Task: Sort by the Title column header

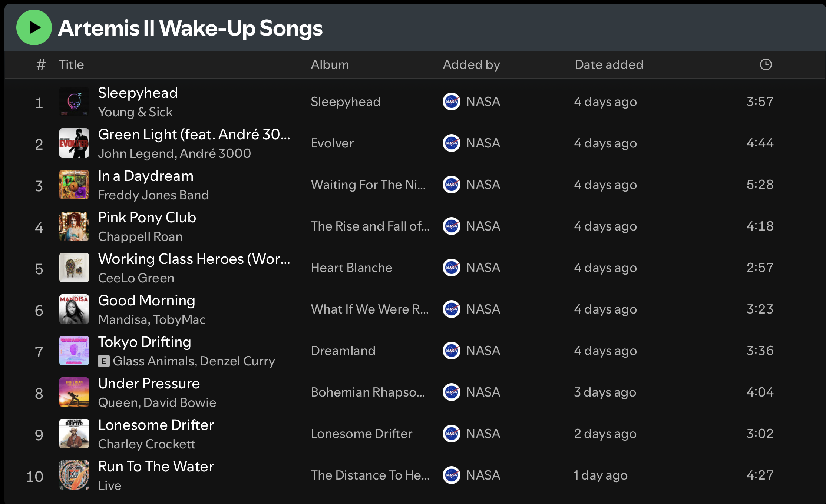Action: tap(71, 64)
